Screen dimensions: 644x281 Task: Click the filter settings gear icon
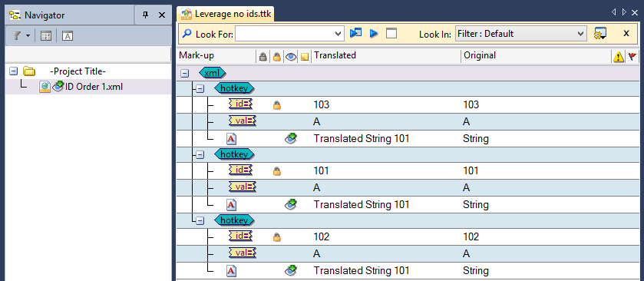pyautogui.click(x=600, y=34)
